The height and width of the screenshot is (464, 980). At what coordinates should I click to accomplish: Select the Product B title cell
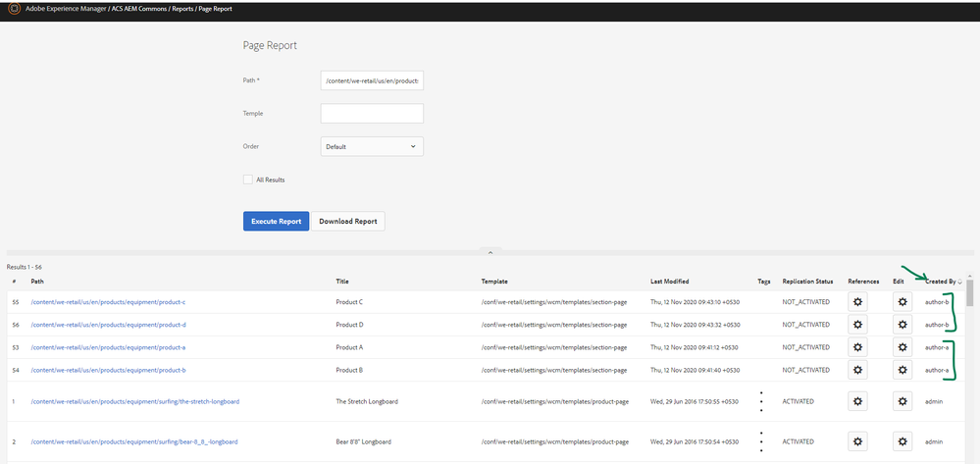click(x=349, y=370)
